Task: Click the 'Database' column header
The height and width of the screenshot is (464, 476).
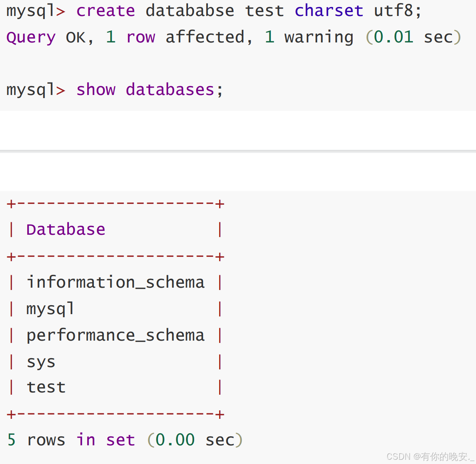Action: point(66,230)
